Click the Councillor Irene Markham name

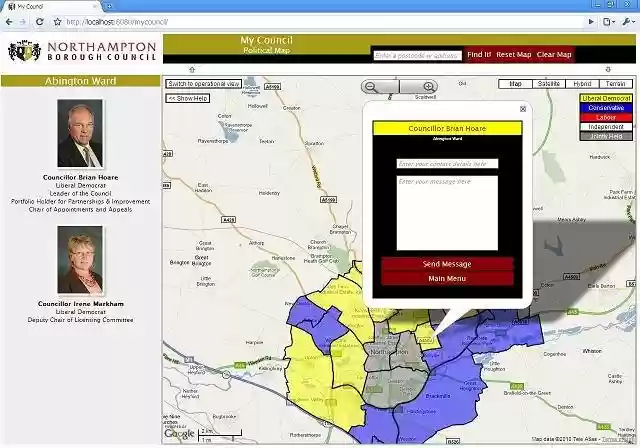(x=81, y=304)
